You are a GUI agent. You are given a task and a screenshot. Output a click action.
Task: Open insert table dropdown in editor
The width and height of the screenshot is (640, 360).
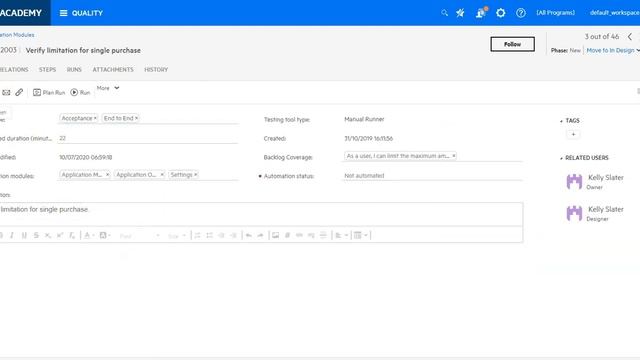point(361,236)
